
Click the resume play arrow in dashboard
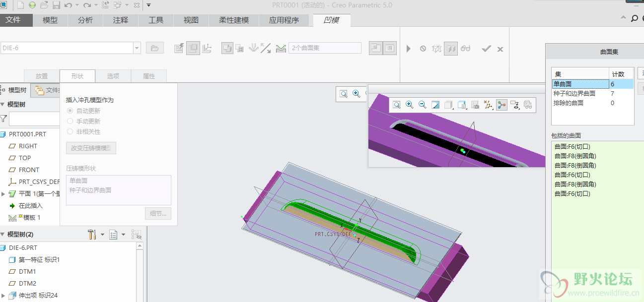(409, 49)
